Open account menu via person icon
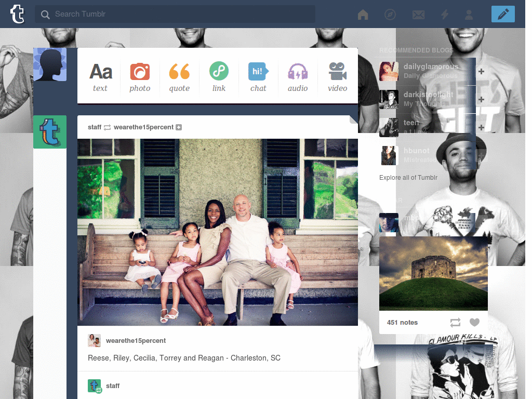 click(x=469, y=14)
